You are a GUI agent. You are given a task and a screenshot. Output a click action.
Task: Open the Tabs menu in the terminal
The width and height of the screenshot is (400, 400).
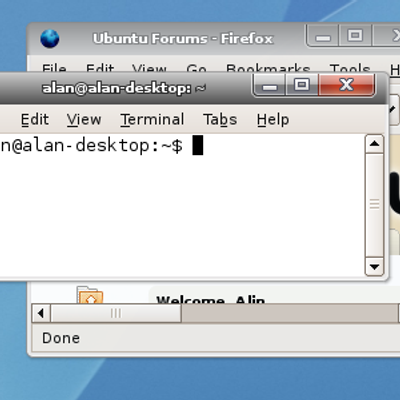[220, 119]
